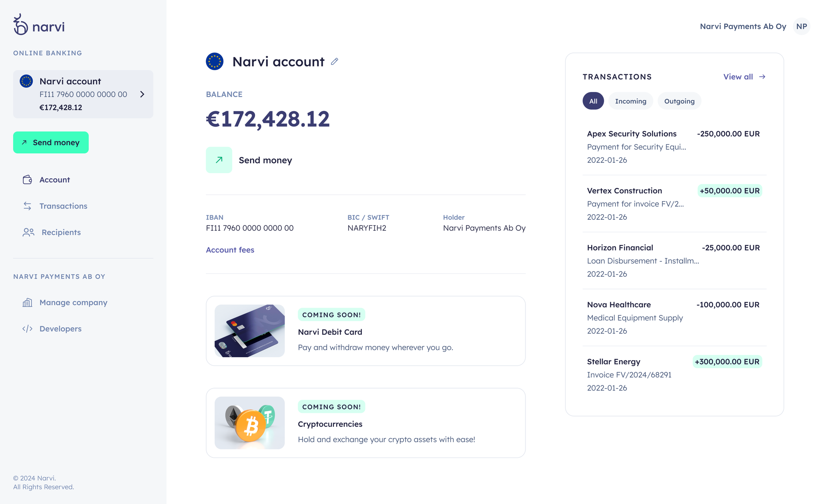Click the Narvi Debit Card thumbnail
This screenshot has height=504, width=828.
pos(250,331)
